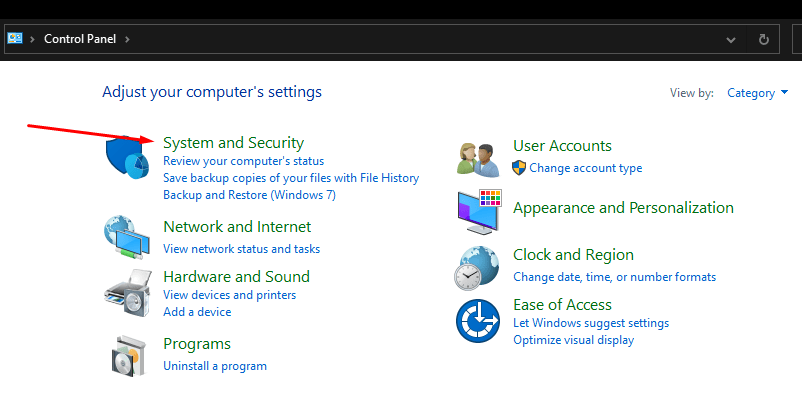Click the Network and Internet globe icon
The width and height of the screenshot is (802, 419).
(128, 237)
